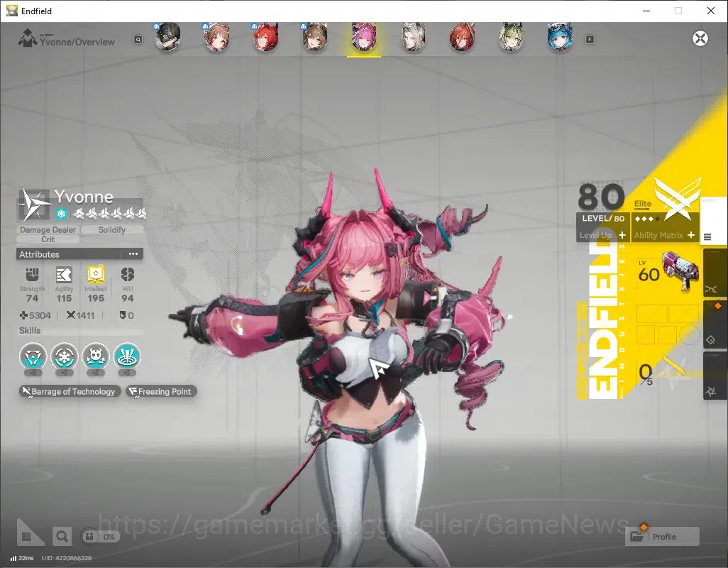Viewport: 728px width, 568px height.
Task: Select the green-haired operator portrait
Action: coord(511,37)
